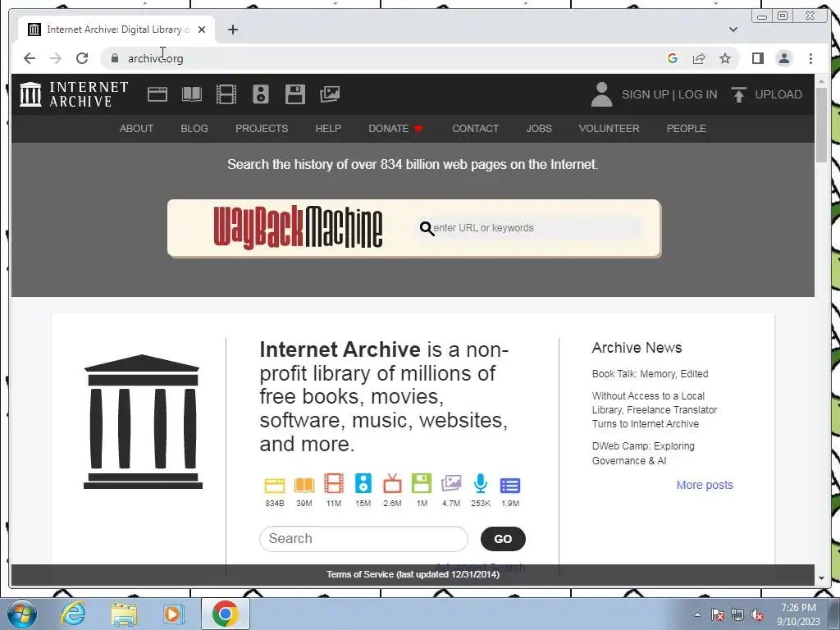Open the Chrome three-dot menu

(810, 58)
